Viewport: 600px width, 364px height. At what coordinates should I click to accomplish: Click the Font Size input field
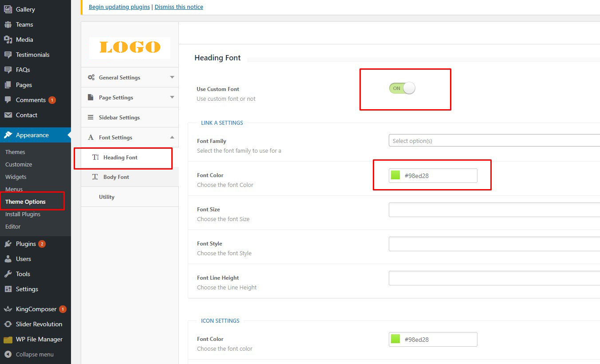point(493,210)
